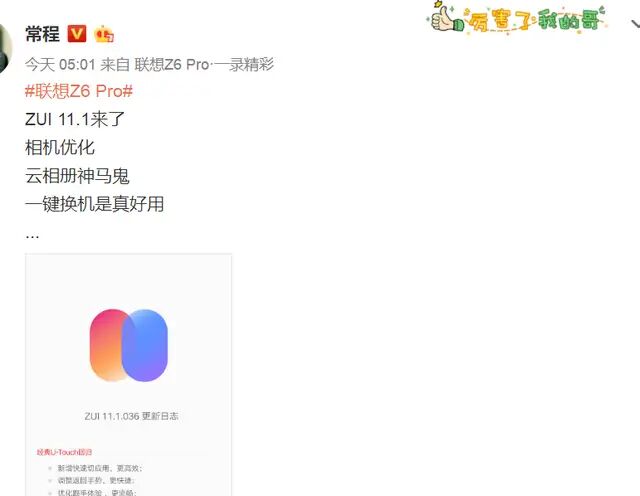Open the poster's profile avatar
Screen dimensions: 640x496
tap(5, 48)
